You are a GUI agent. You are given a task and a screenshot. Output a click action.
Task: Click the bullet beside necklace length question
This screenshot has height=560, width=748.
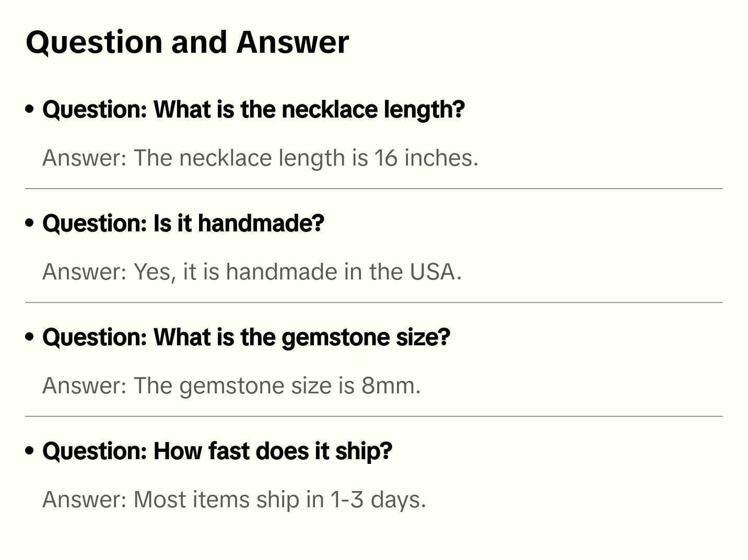tap(30, 110)
